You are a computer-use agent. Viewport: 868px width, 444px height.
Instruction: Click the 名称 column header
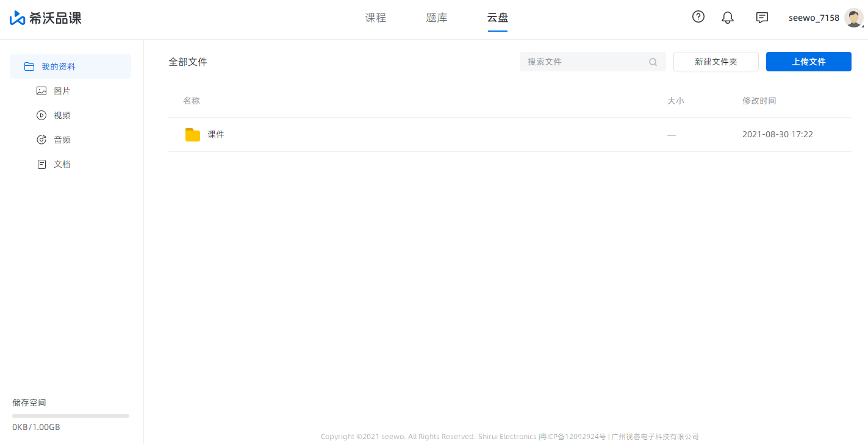coord(192,101)
